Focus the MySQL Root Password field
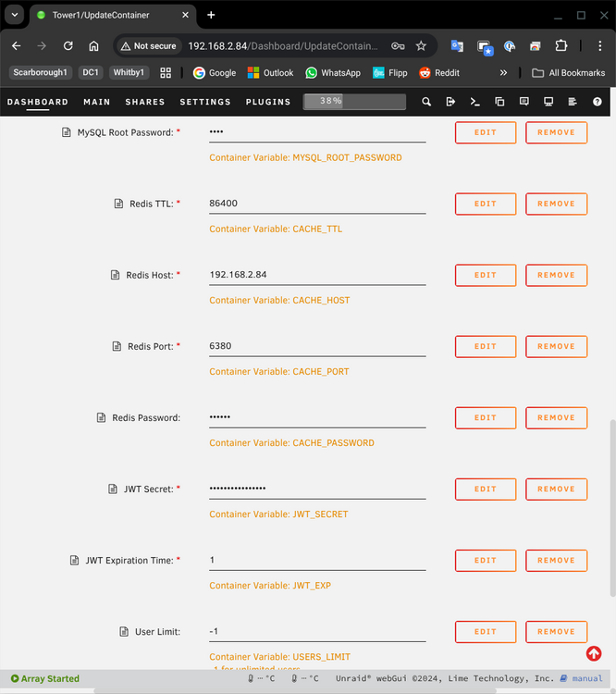The width and height of the screenshot is (616, 694). [x=317, y=132]
